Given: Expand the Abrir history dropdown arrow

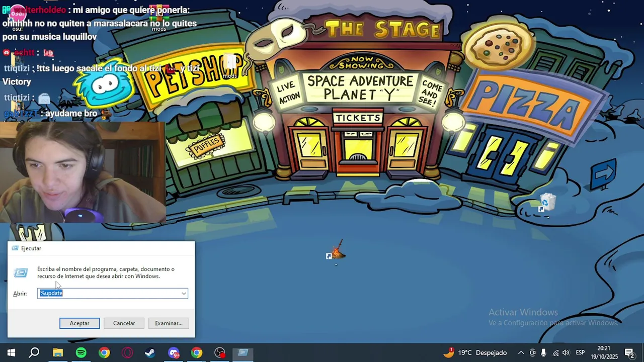Looking at the screenshot, I should [x=184, y=293].
